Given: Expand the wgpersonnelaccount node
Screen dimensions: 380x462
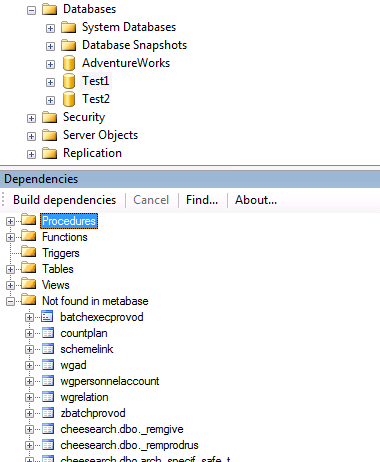Looking at the screenshot, I should tap(29, 381).
